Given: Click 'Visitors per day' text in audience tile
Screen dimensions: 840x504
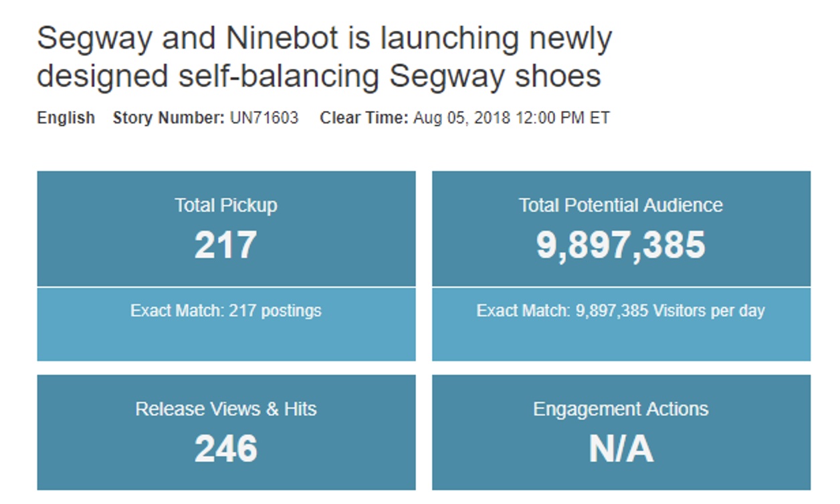Looking at the screenshot, I should [x=709, y=311].
